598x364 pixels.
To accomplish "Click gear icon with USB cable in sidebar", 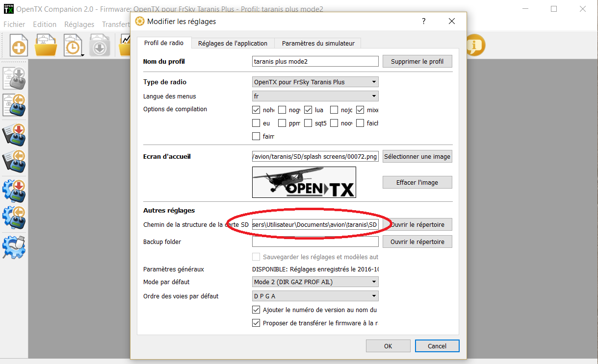I will point(14,248).
